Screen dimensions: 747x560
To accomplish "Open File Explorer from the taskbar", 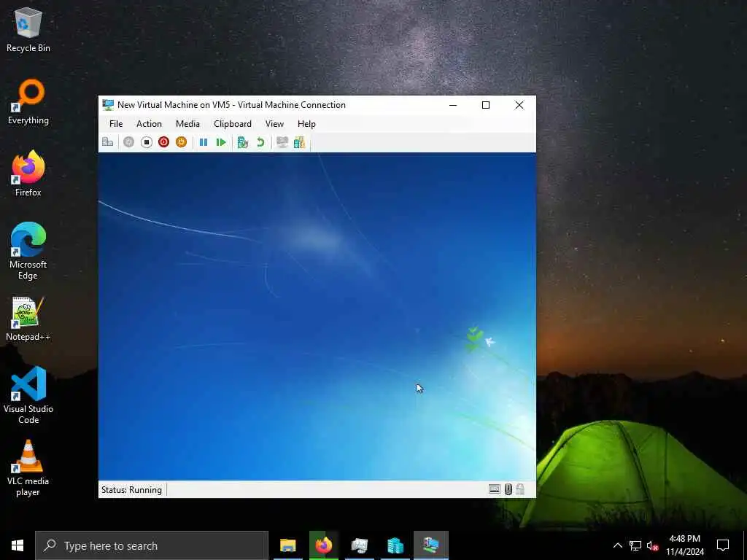I will (x=287, y=545).
